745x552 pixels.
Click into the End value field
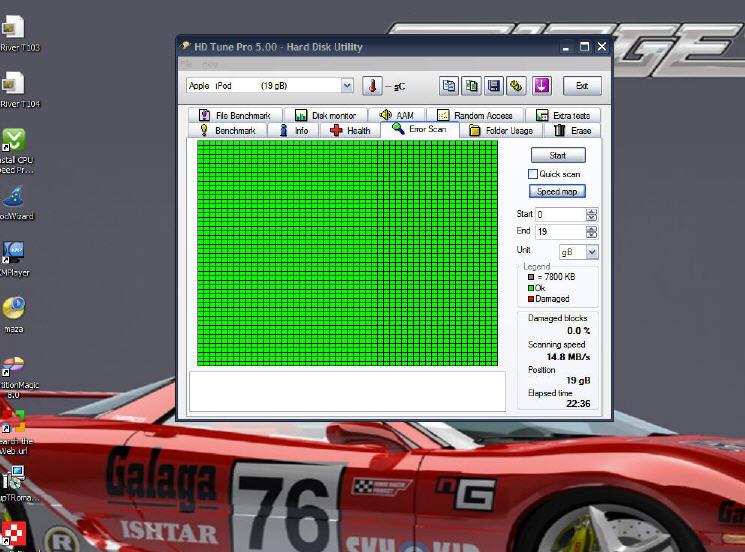pos(561,232)
